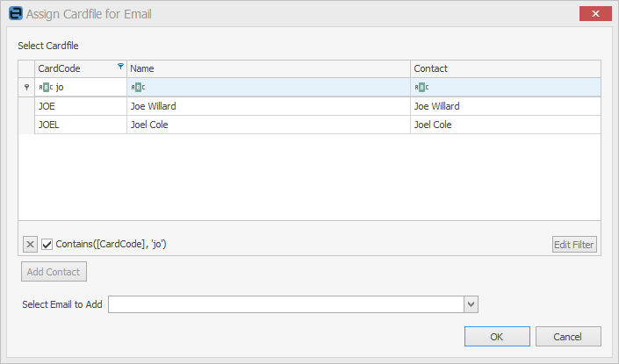Remove the active filter with X button
Image resolution: width=619 pixels, height=364 pixels.
tap(30, 244)
